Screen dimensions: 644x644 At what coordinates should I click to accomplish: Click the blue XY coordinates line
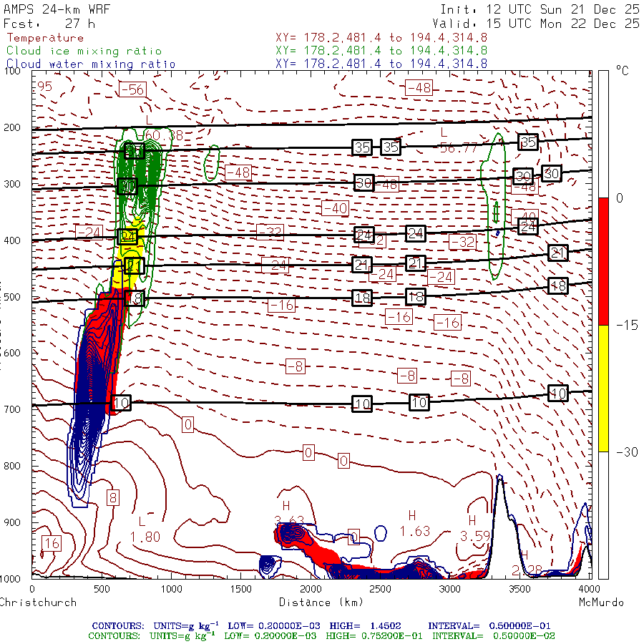click(381, 64)
